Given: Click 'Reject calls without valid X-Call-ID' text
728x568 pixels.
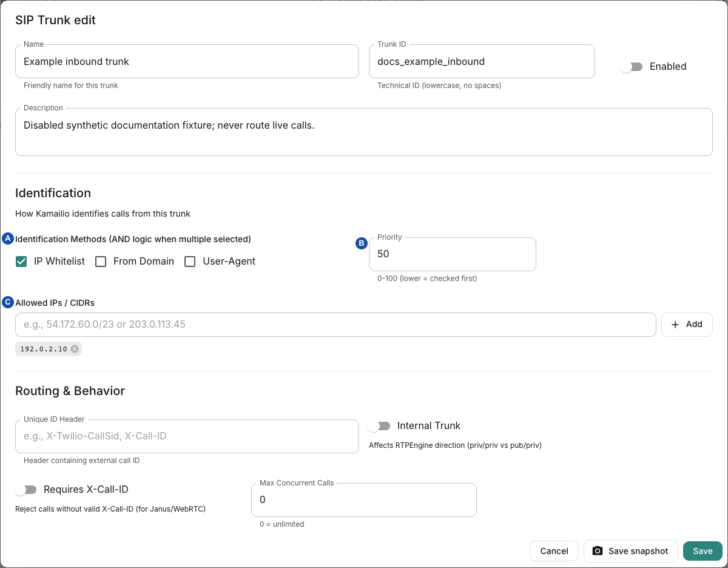Looking at the screenshot, I should pos(110,509).
